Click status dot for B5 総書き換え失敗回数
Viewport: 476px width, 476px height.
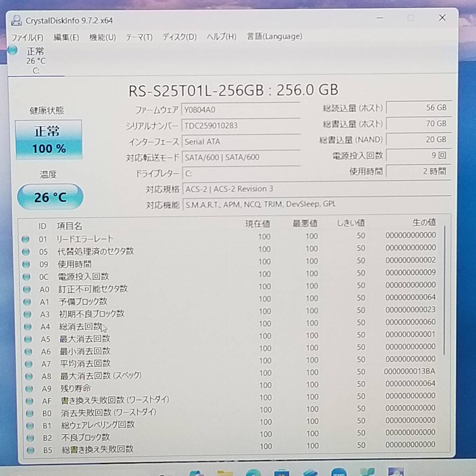click(30, 450)
